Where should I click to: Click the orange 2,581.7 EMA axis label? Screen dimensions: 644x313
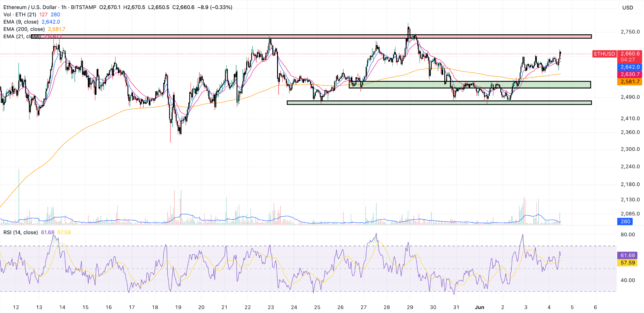click(x=630, y=82)
